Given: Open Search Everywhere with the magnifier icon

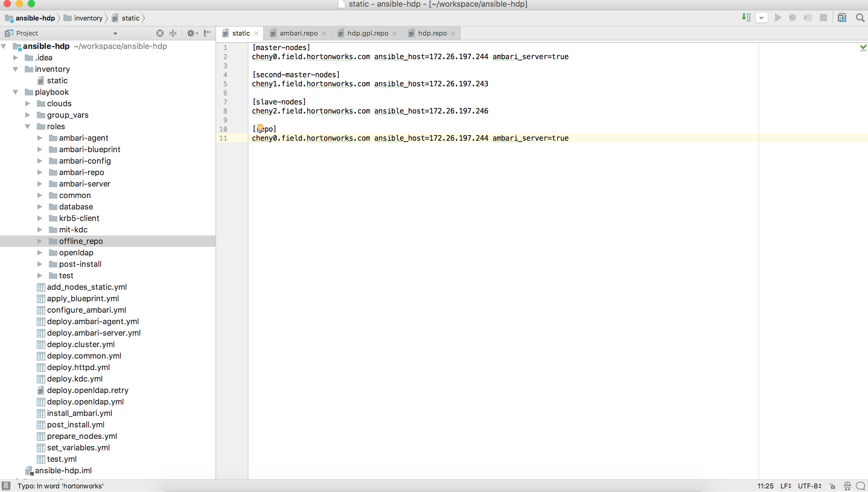Looking at the screenshot, I should point(860,18).
